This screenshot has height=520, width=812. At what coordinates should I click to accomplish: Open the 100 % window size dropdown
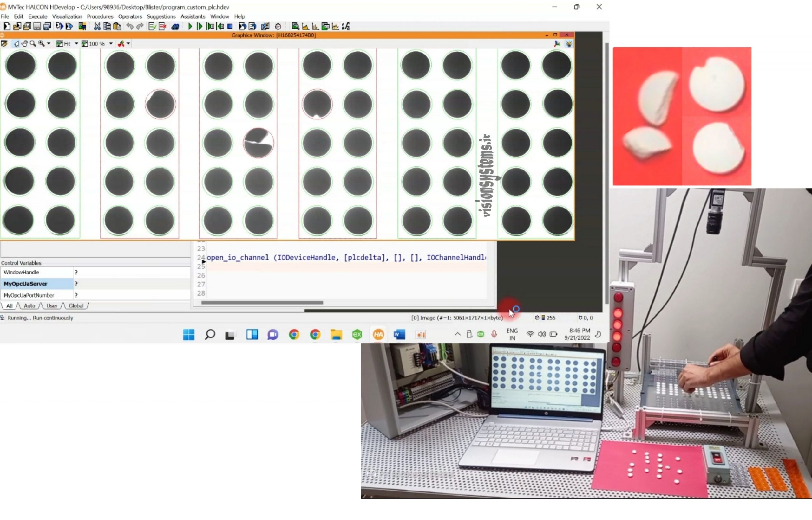pos(111,43)
